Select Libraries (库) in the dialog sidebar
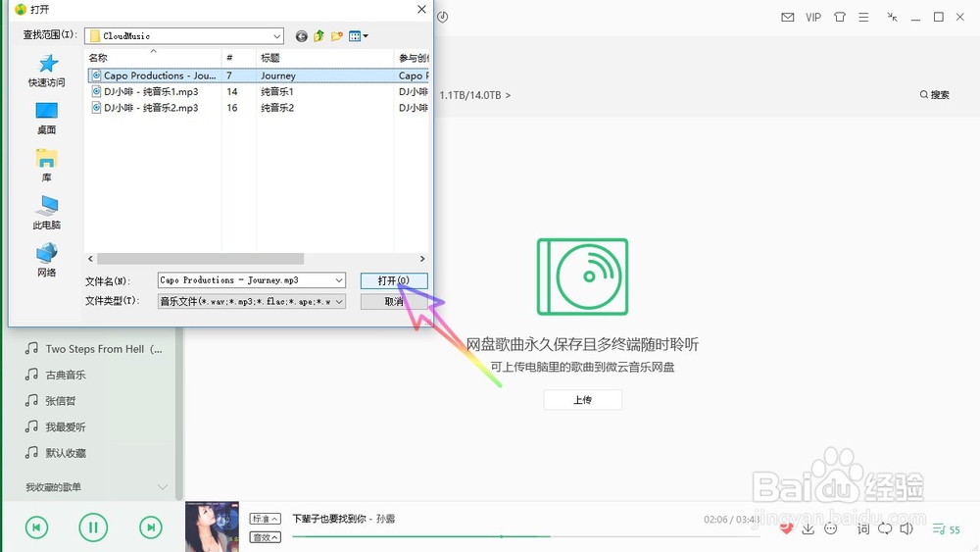This screenshot has height=552, width=980. tap(46, 166)
